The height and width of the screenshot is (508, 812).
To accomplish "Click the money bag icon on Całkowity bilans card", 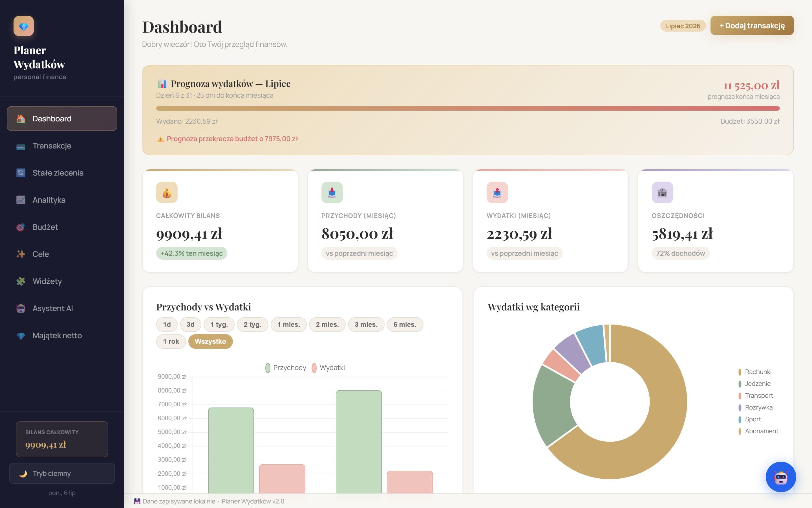I will (x=167, y=192).
